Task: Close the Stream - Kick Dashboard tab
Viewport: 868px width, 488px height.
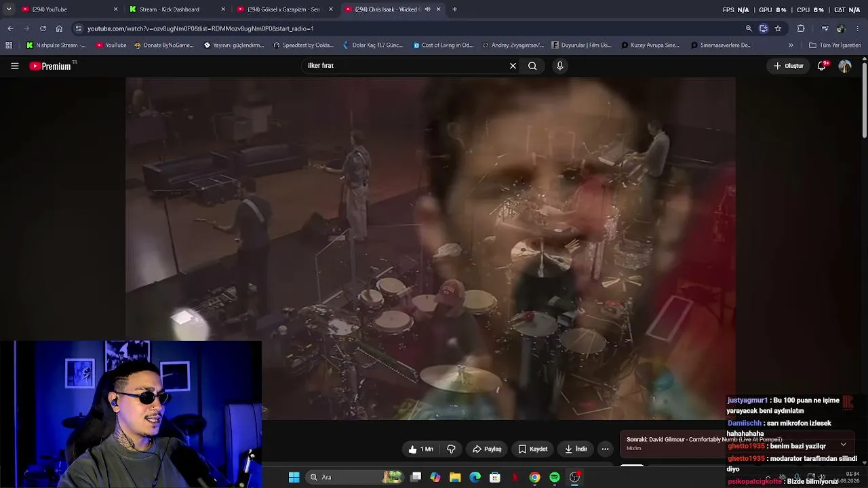Action: (223, 9)
